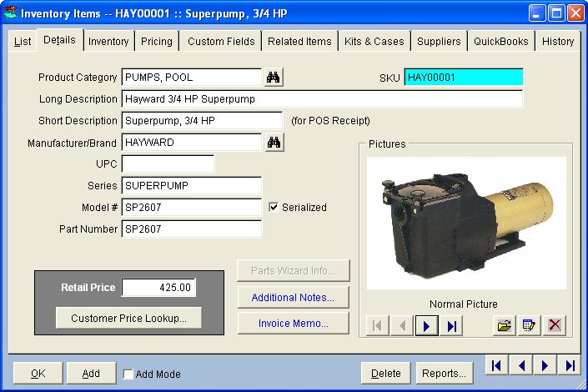Open picture file with folder icon
The height and width of the screenshot is (392, 588).
click(x=505, y=325)
